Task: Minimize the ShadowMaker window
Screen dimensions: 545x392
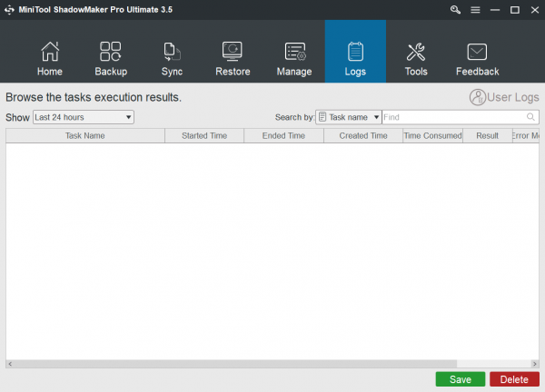Action: [x=495, y=10]
